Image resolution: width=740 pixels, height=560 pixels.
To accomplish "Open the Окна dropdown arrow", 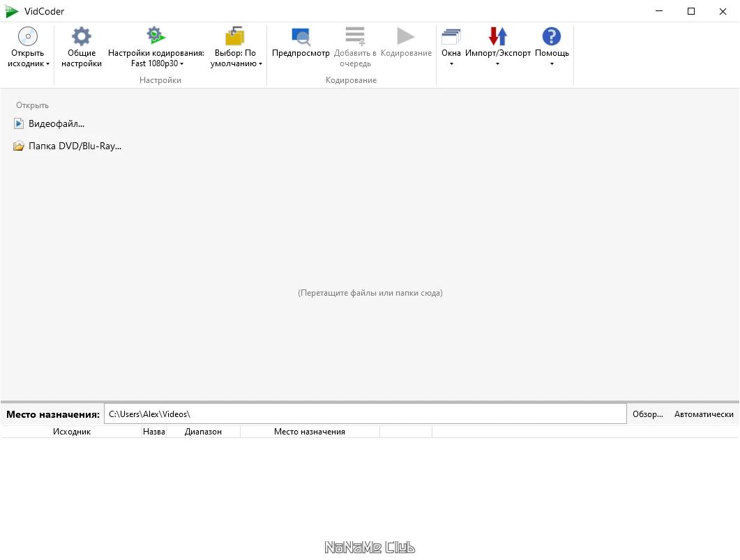I will (451, 64).
